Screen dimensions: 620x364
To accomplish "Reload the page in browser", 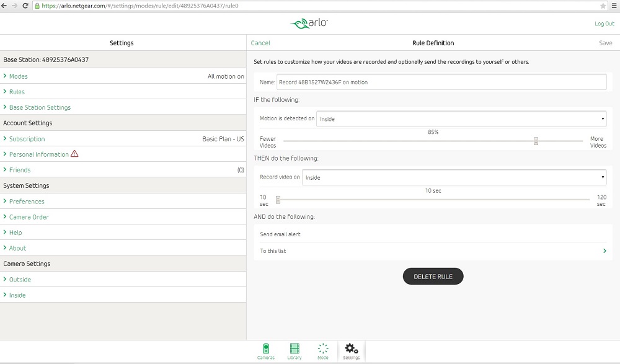I will [25, 6].
